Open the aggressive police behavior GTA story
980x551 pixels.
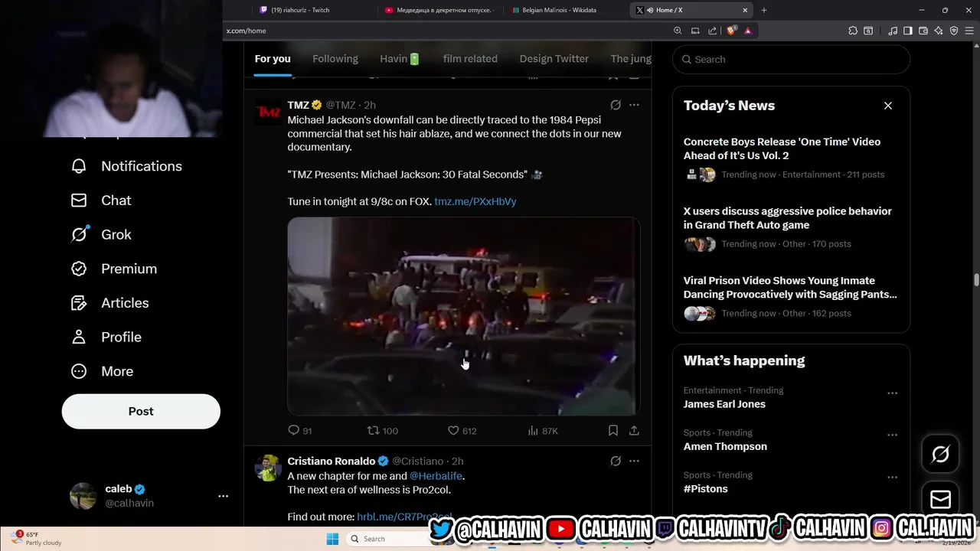point(791,227)
